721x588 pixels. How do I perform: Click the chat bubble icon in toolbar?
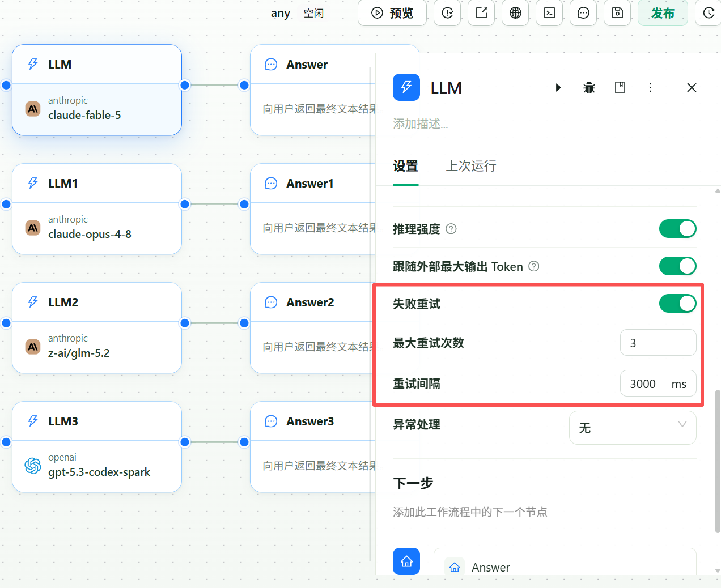tap(583, 13)
